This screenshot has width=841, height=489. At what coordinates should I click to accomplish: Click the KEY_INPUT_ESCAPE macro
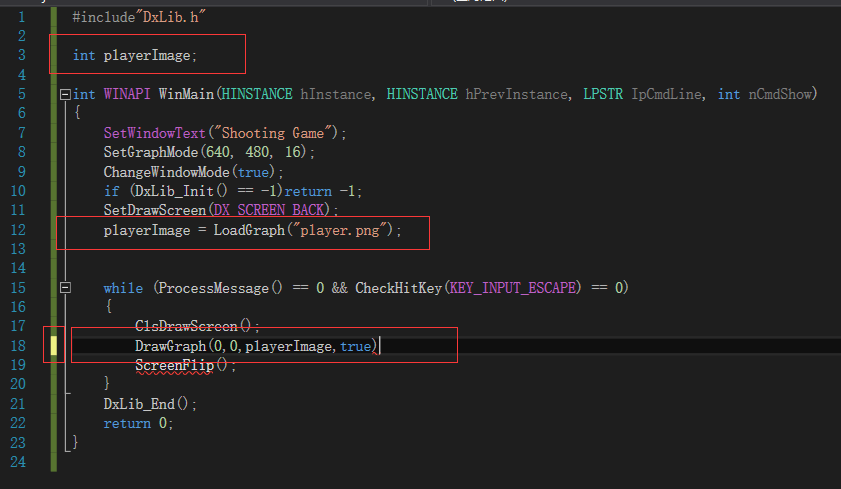(x=513, y=288)
